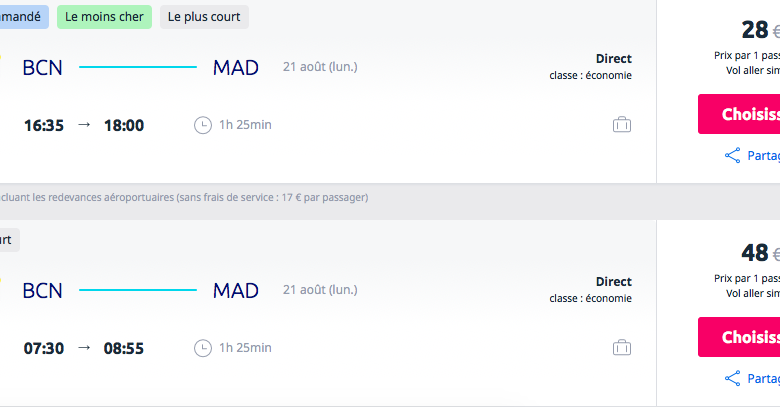Click the baggage icon on the 16:35 flight
The width and height of the screenshot is (780, 407).
pos(622,124)
